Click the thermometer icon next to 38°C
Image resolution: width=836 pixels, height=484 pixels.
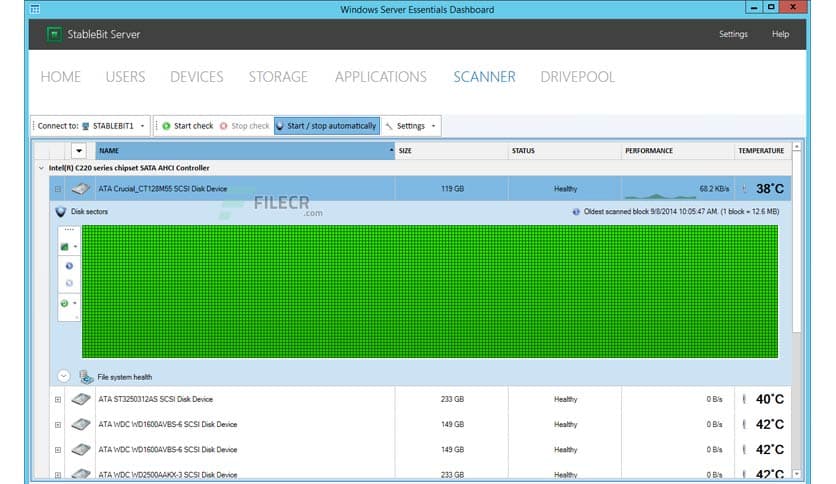(x=744, y=189)
